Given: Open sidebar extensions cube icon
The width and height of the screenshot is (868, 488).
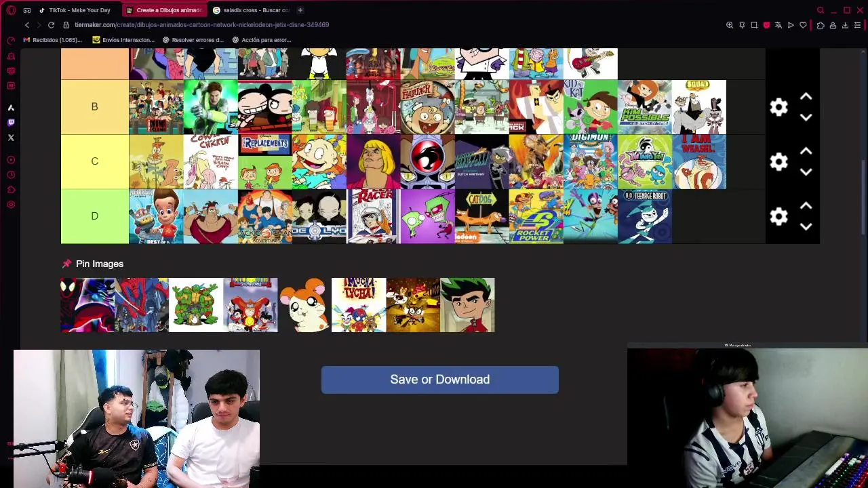Looking at the screenshot, I should pos(11,190).
